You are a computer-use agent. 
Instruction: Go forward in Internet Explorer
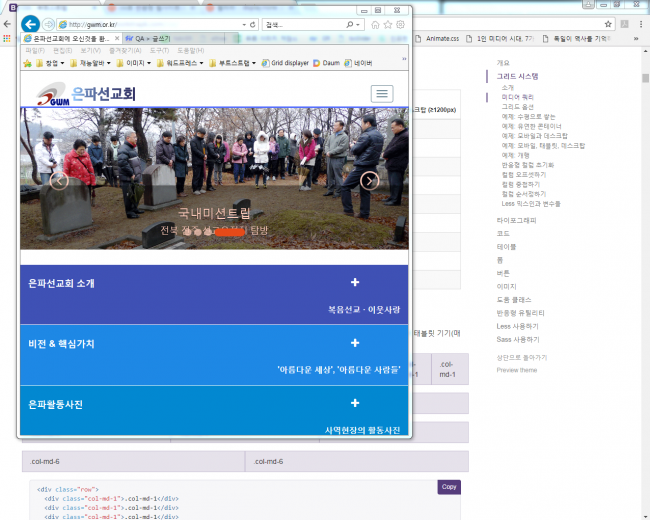coord(49,24)
